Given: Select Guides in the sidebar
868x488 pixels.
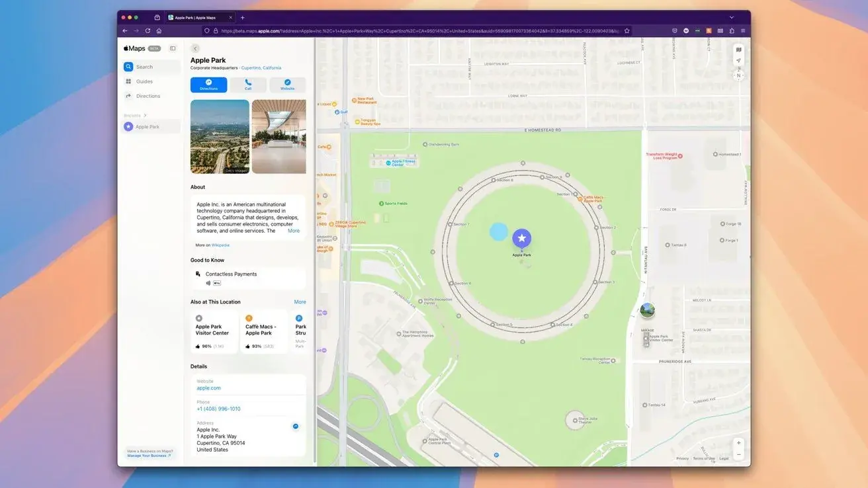Looking at the screenshot, I should [144, 81].
